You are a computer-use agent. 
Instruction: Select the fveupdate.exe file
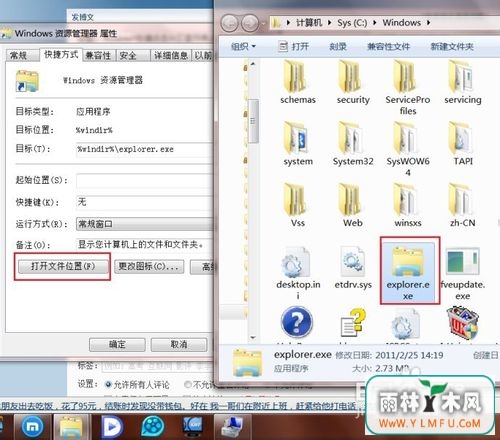pyautogui.click(x=463, y=273)
